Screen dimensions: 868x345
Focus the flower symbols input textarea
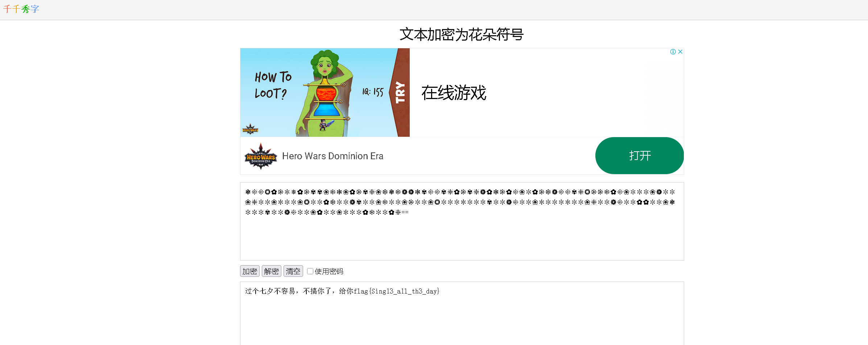462,221
